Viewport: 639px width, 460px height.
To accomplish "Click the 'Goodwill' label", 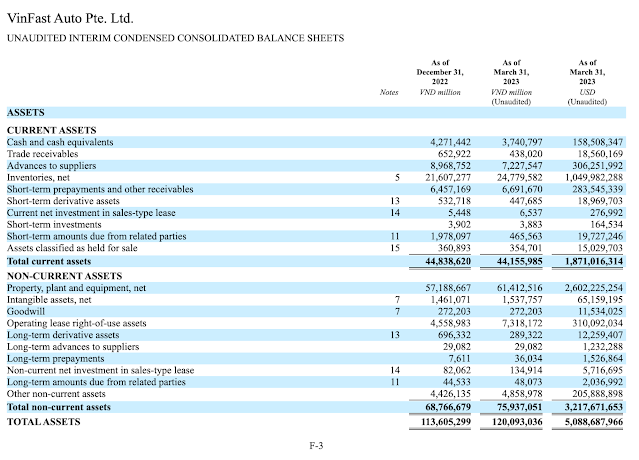I will [26, 312].
